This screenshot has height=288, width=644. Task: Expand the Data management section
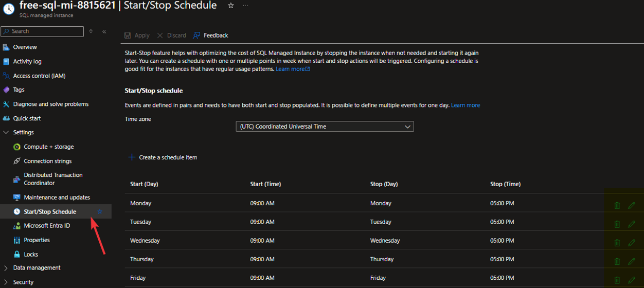(6, 268)
